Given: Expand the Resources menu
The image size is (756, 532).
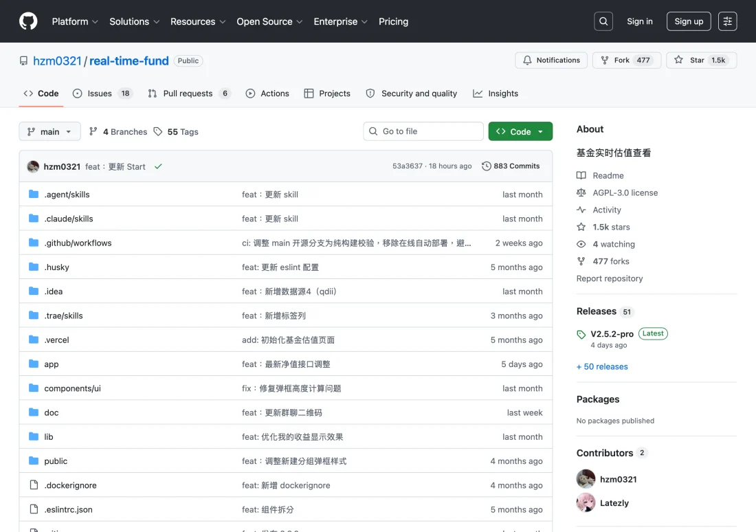Looking at the screenshot, I should point(198,21).
